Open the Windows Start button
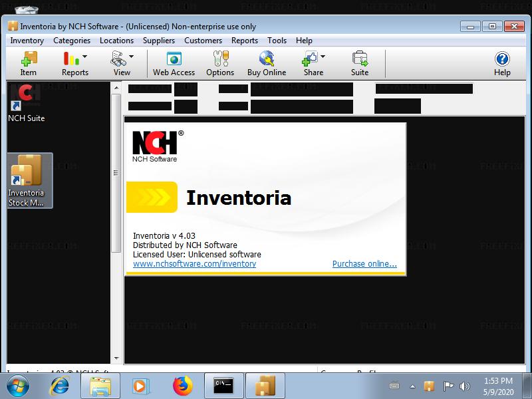532x399 pixels. (x=18, y=386)
